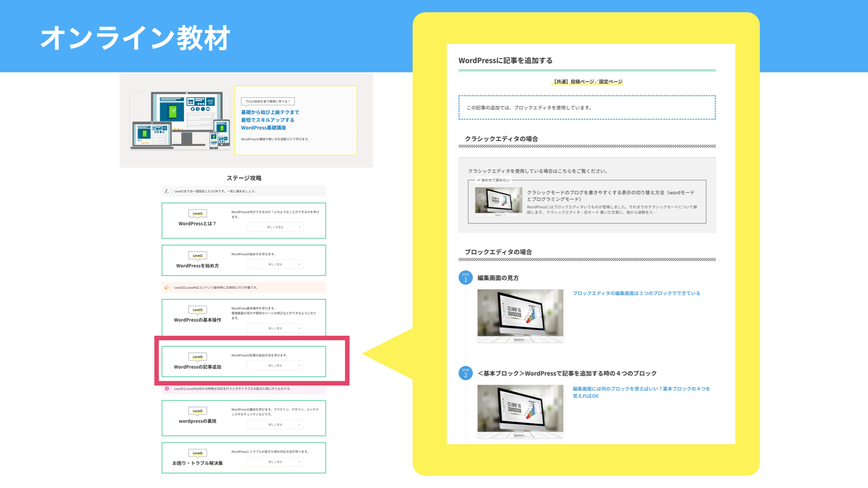The height and width of the screenshot is (488, 868).
Task: Open link 編集画面には何のブロックを使えばいい？
Action: [642, 392]
